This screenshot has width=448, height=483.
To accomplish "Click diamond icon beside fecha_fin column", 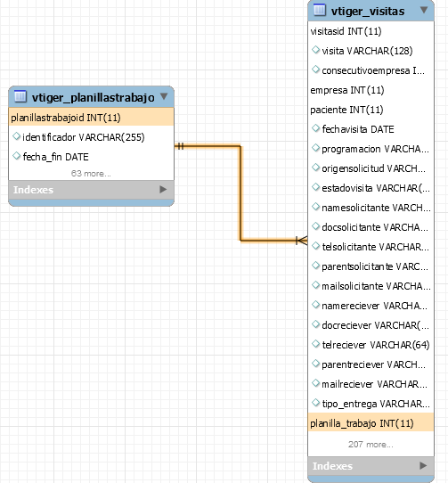I will tap(16, 156).
